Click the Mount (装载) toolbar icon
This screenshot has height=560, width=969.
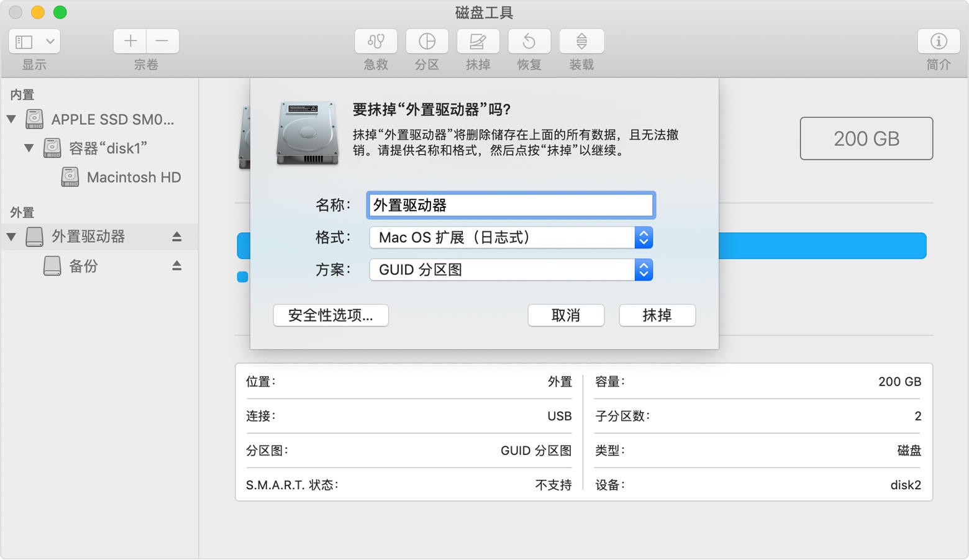tap(581, 42)
